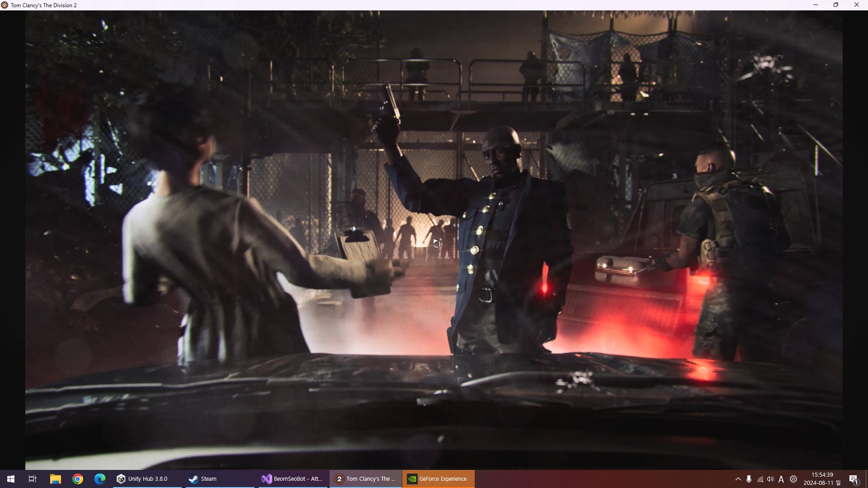Open GeForce Experience from taskbar
The image size is (868, 488).
pyautogui.click(x=438, y=479)
